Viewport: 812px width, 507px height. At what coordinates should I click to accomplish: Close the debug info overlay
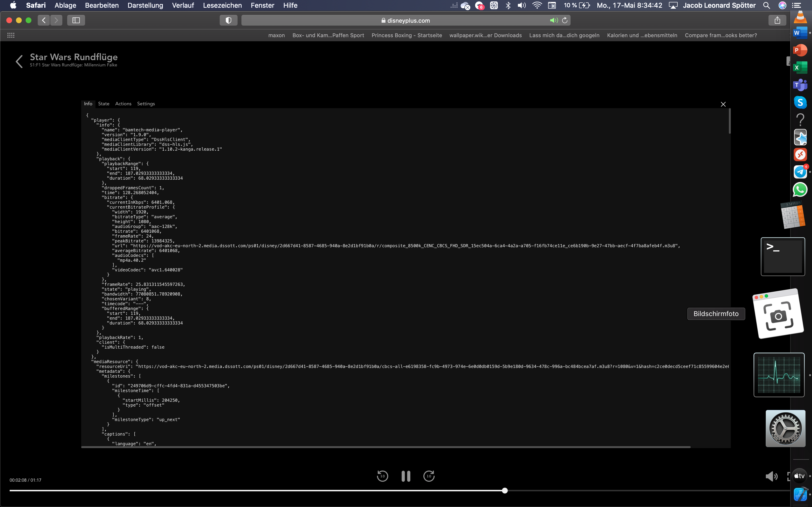tap(723, 104)
